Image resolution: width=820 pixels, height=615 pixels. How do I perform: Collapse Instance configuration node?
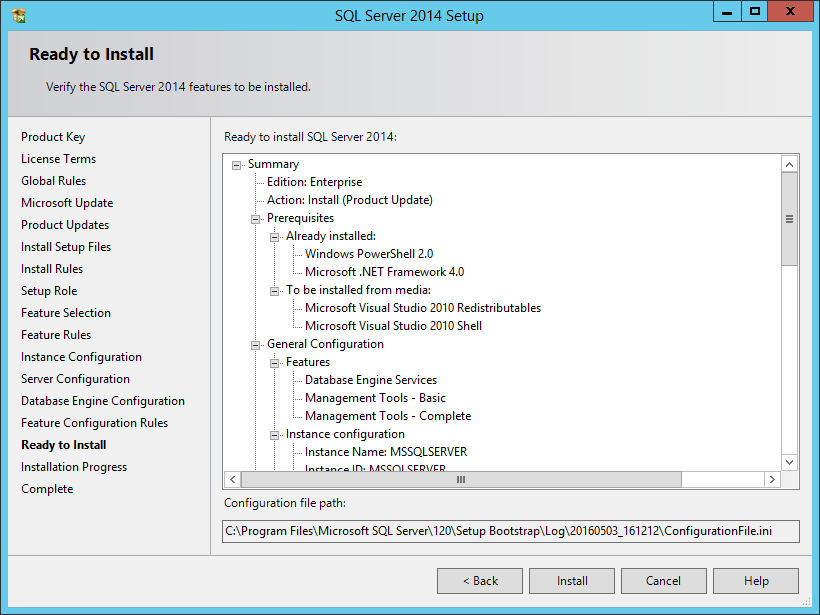[274, 435]
